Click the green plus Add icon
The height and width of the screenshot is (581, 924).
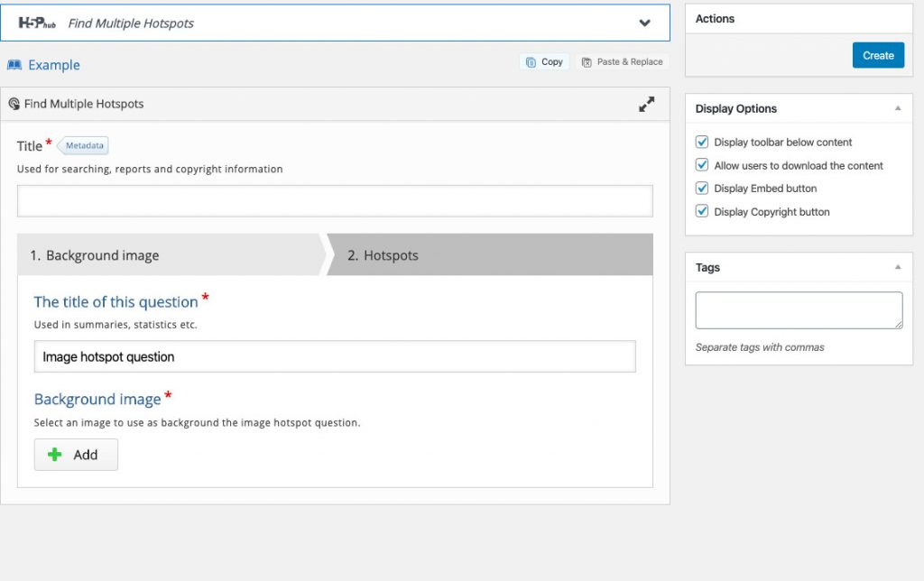57,454
